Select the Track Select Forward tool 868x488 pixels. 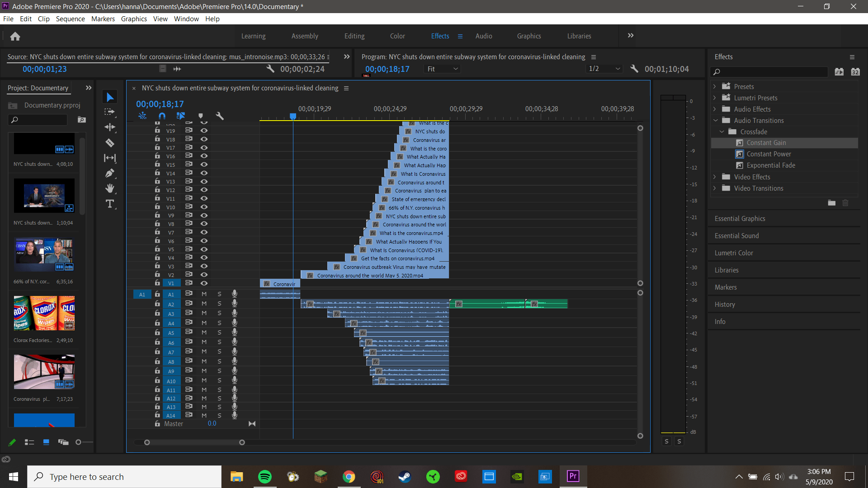[x=109, y=112]
